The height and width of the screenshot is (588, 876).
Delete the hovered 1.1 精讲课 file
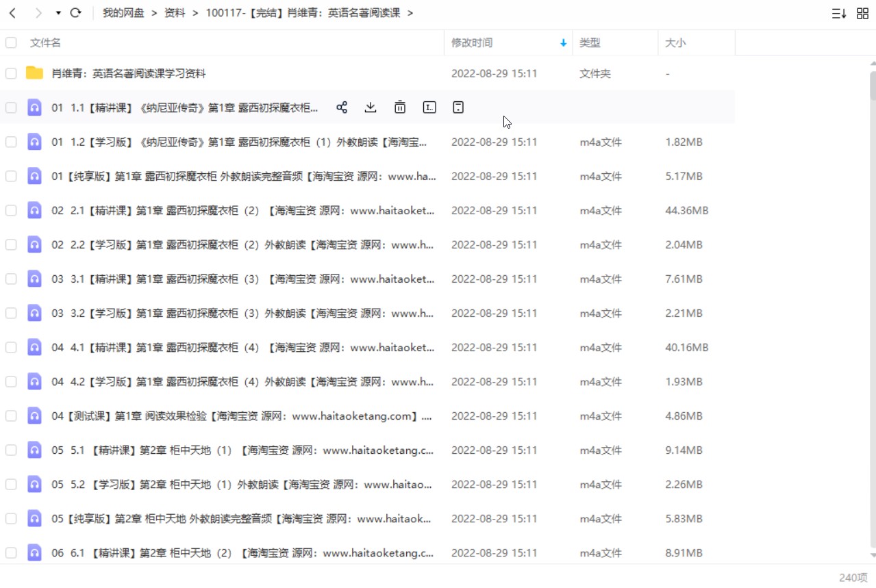click(x=400, y=107)
